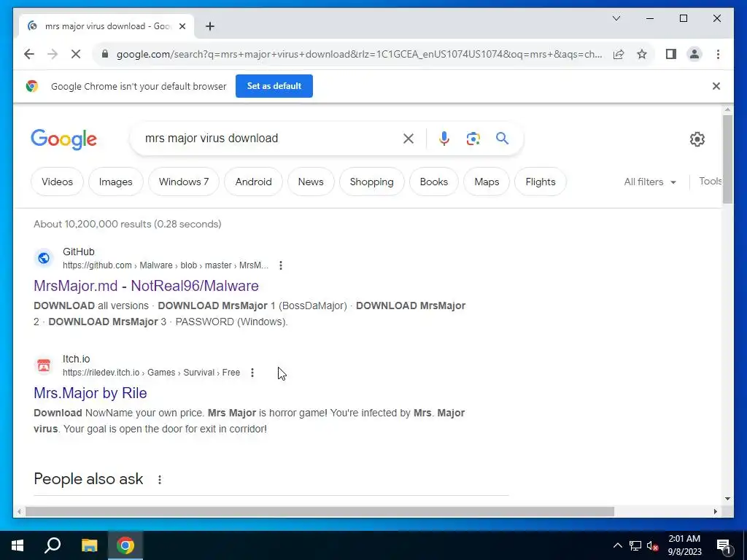Image resolution: width=747 pixels, height=560 pixels.
Task: Filter results by Images
Action: pyautogui.click(x=116, y=182)
